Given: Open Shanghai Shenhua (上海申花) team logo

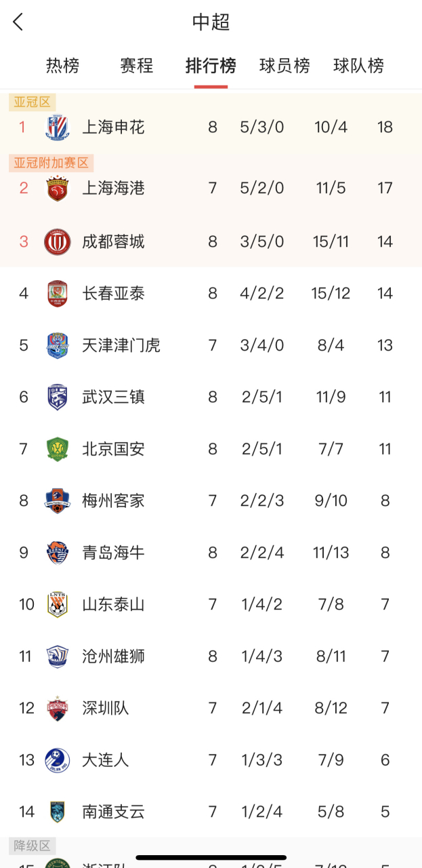Looking at the screenshot, I should [x=57, y=127].
